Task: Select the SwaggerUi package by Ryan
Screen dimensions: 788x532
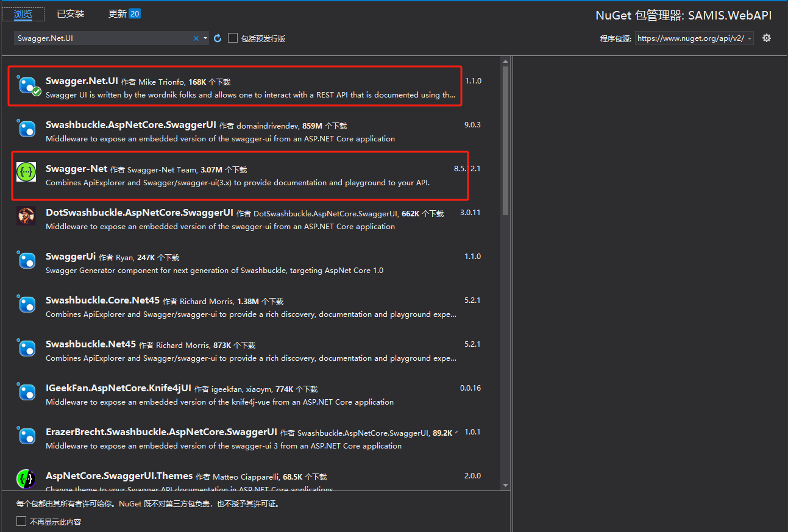Action: coord(71,257)
